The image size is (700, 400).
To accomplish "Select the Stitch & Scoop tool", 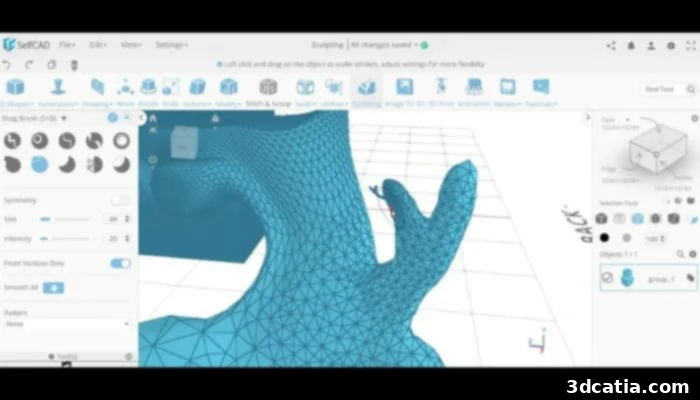I will [x=268, y=92].
